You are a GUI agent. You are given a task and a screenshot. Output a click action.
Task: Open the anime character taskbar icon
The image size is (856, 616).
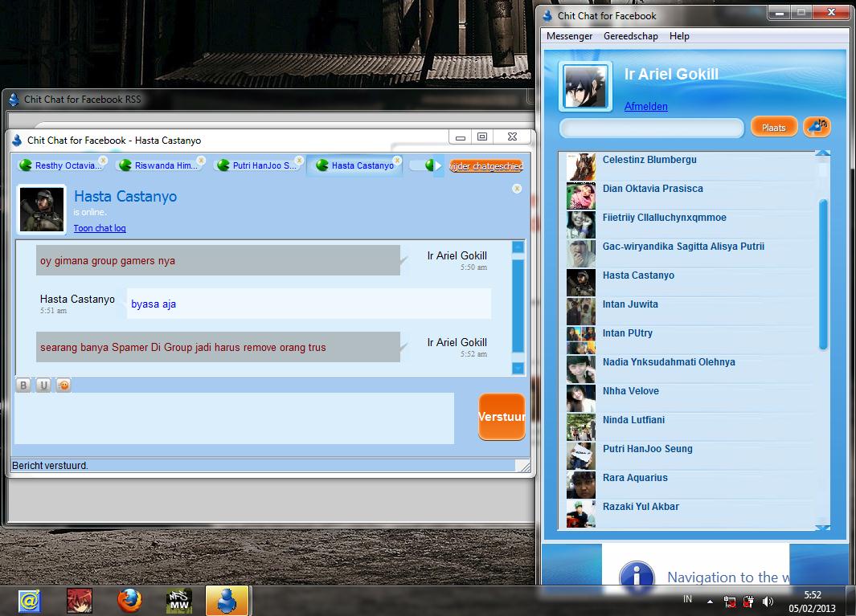click(79, 601)
